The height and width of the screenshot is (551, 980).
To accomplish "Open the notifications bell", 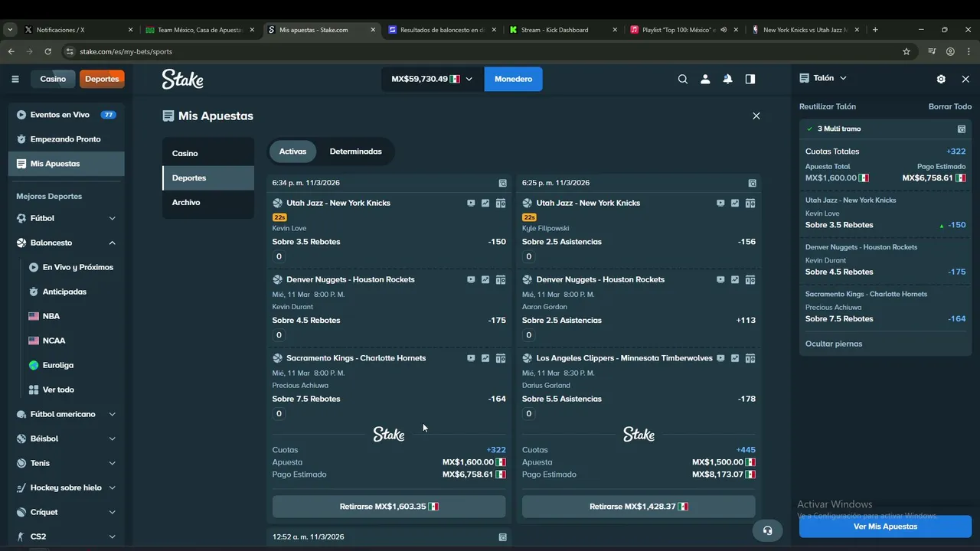I will point(728,79).
